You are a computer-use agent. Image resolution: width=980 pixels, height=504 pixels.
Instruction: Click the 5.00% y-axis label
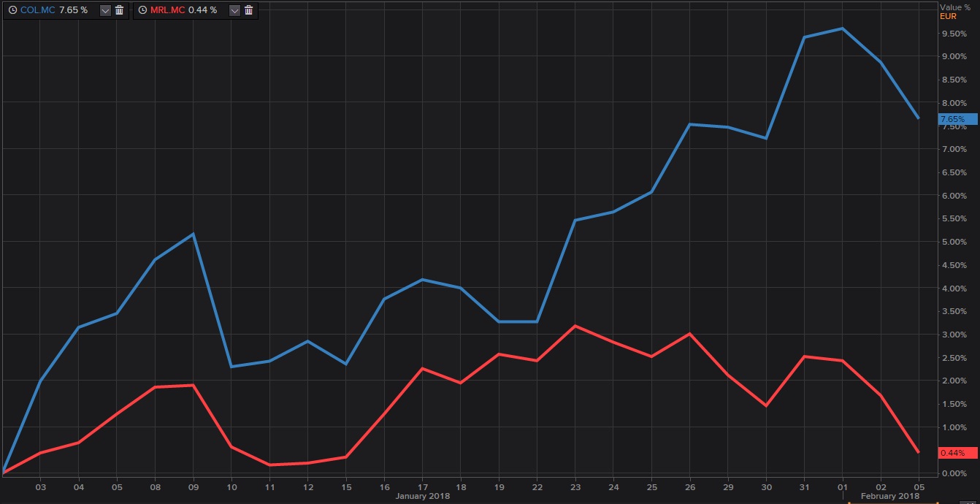click(954, 242)
